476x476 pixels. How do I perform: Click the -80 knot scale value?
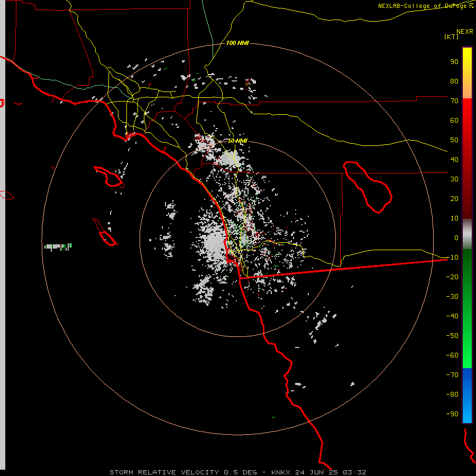coord(452,395)
